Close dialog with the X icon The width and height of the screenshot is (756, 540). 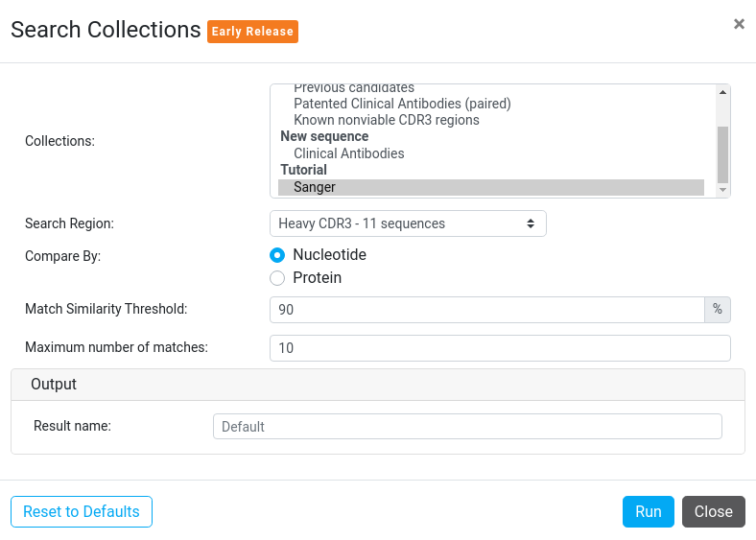point(739,24)
